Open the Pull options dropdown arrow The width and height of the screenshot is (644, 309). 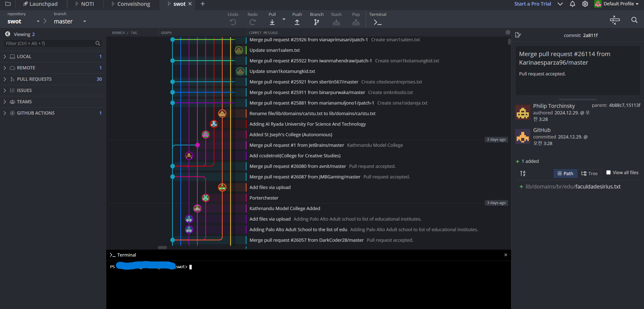coord(284,19)
